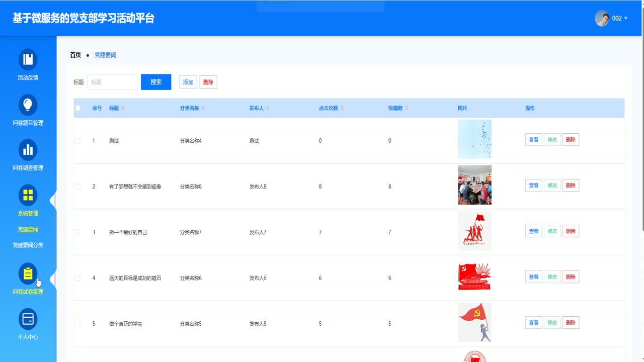
Task: Click the 分类名称7 cell
Action: click(191, 232)
